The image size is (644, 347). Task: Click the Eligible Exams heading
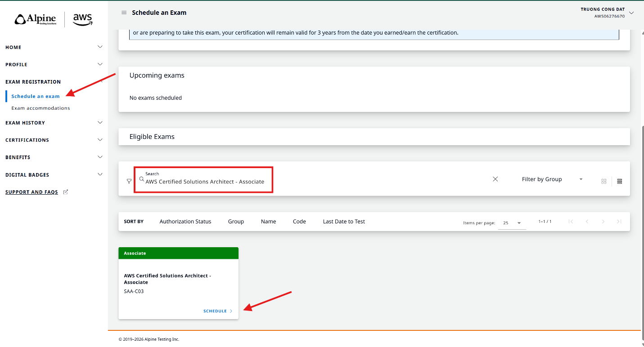152,137
